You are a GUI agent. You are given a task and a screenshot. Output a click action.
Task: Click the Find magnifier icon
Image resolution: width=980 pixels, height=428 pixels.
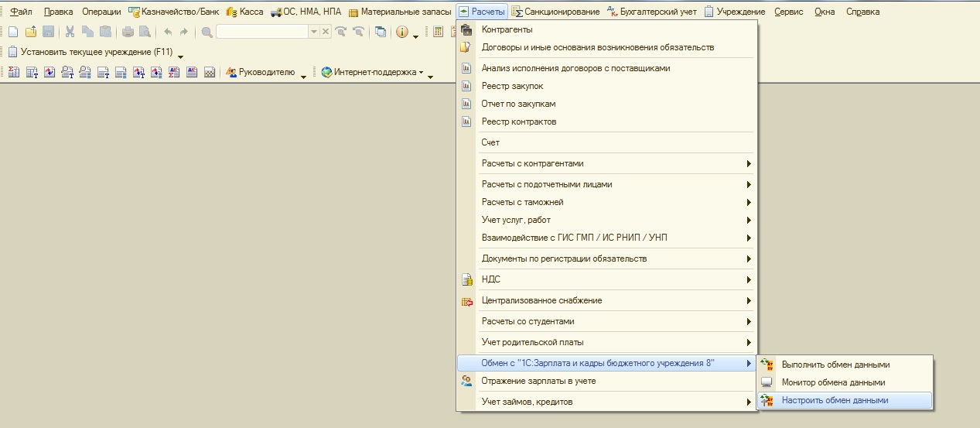pos(207,32)
